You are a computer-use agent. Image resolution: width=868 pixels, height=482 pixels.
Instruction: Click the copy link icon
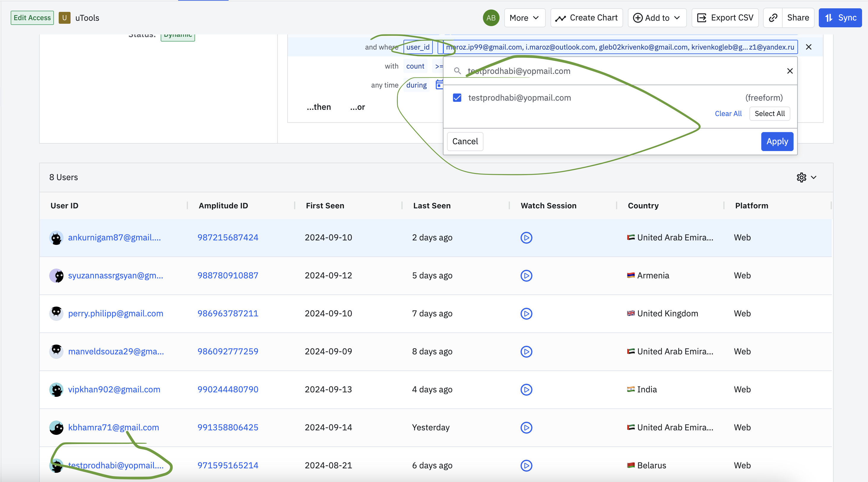tap(773, 18)
